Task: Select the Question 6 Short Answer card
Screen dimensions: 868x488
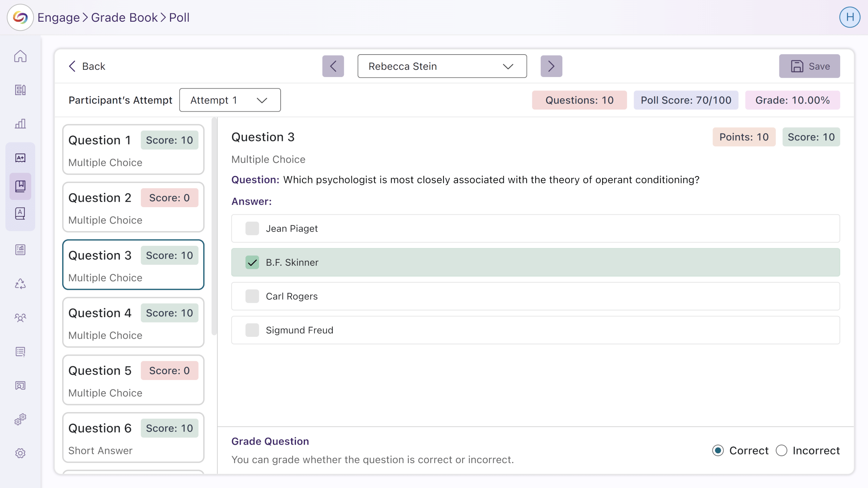Action: 133,437
